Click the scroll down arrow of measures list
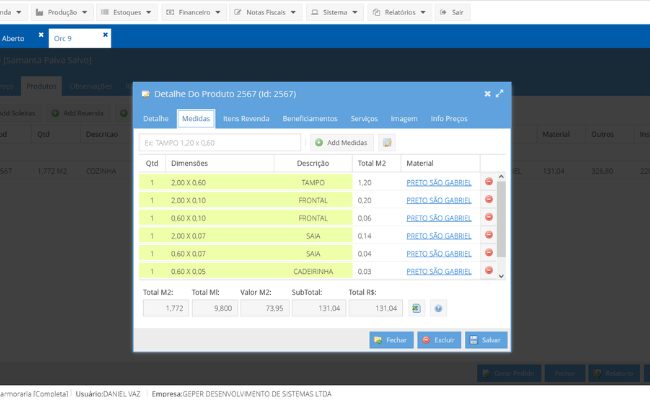 [x=501, y=276]
